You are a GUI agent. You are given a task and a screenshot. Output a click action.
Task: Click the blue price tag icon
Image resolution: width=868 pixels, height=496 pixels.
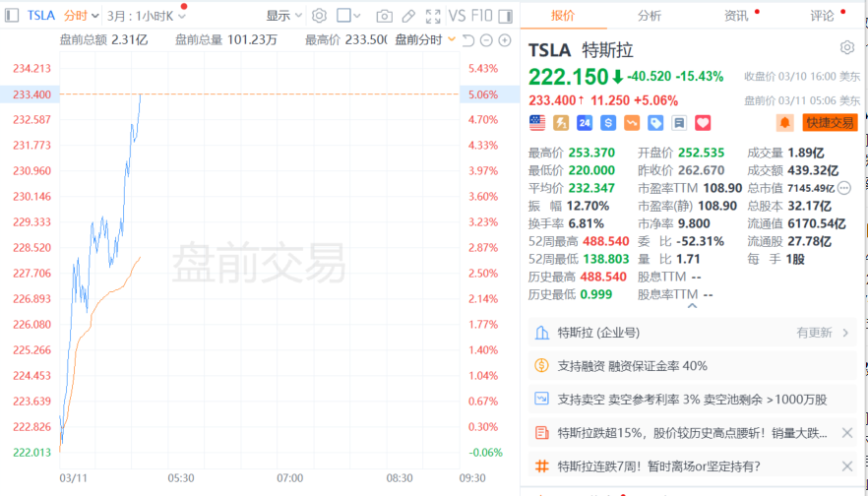pos(655,122)
